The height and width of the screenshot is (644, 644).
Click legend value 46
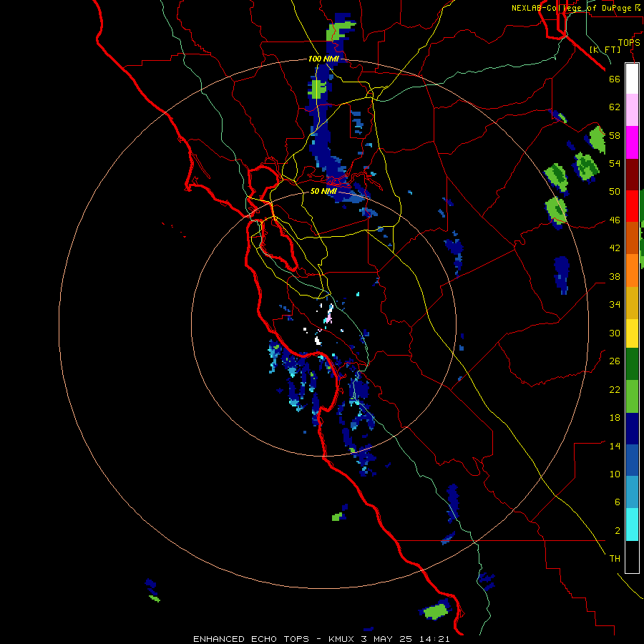615,220
